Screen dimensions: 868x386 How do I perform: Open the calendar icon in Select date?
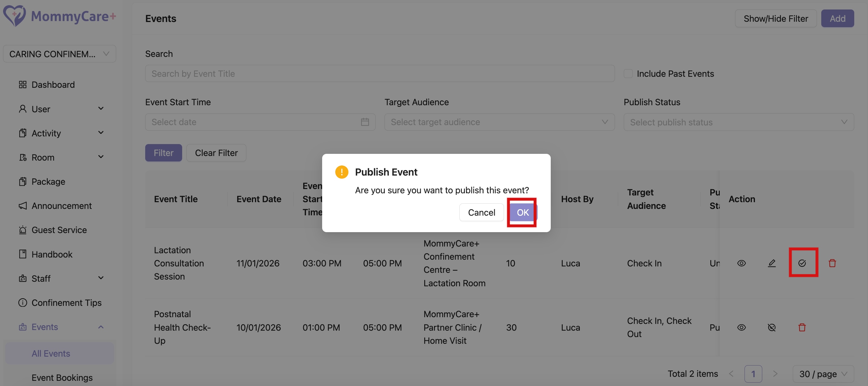(365, 122)
